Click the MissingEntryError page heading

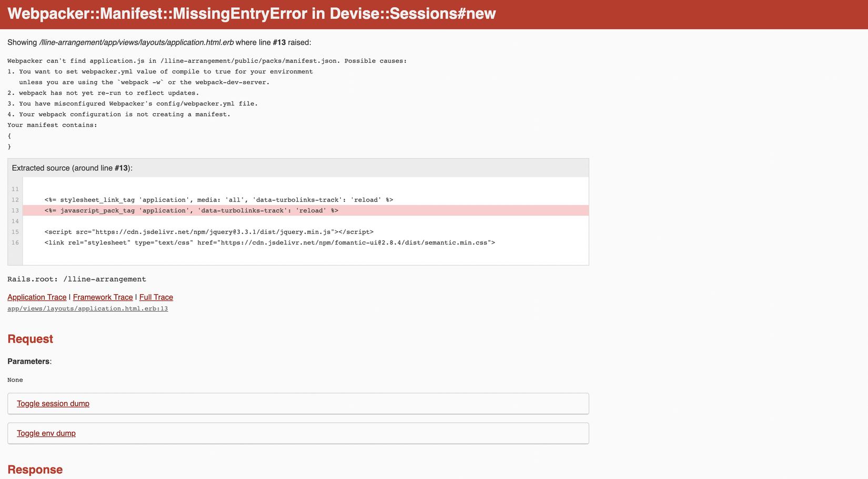pyautogui.click(x=251, y=14)
